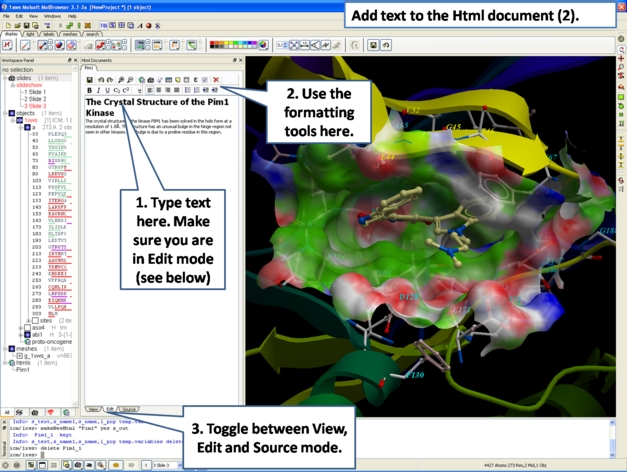Click the red X icon in Html toolbar
This screenshot has width=627, height=472.
click(x=215, y=79)
